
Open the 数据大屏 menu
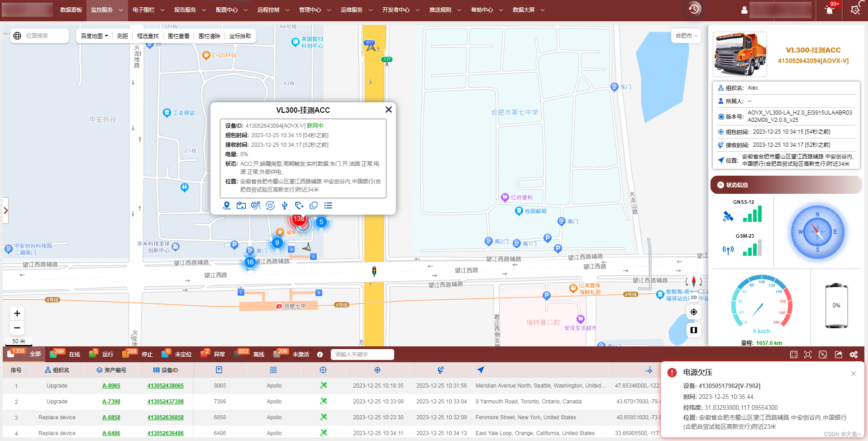528,10
